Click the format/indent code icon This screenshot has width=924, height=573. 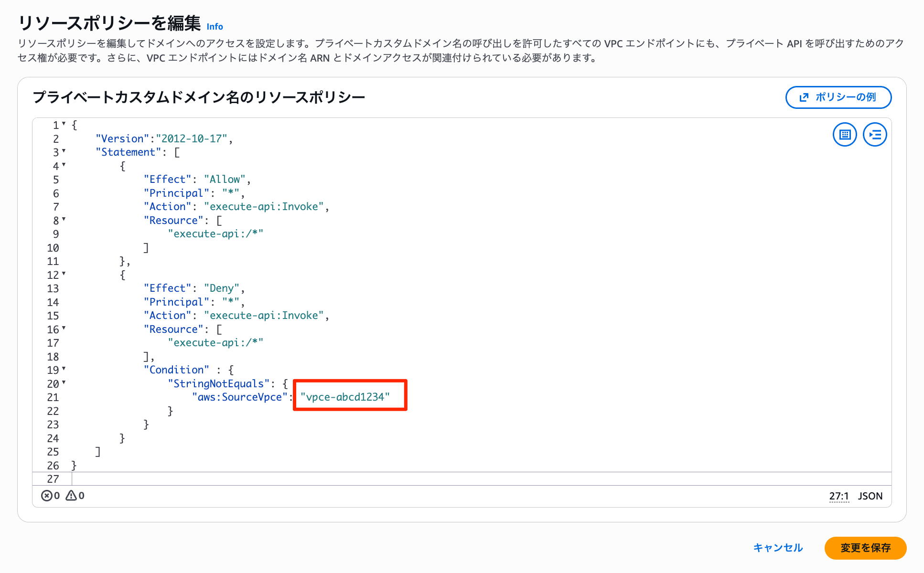click(875, 135)
